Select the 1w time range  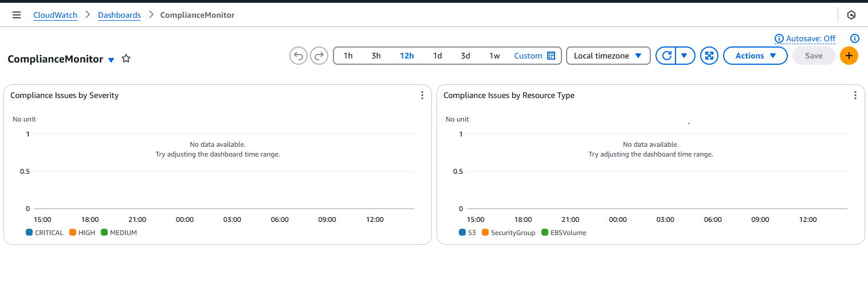tap(494, 56)
